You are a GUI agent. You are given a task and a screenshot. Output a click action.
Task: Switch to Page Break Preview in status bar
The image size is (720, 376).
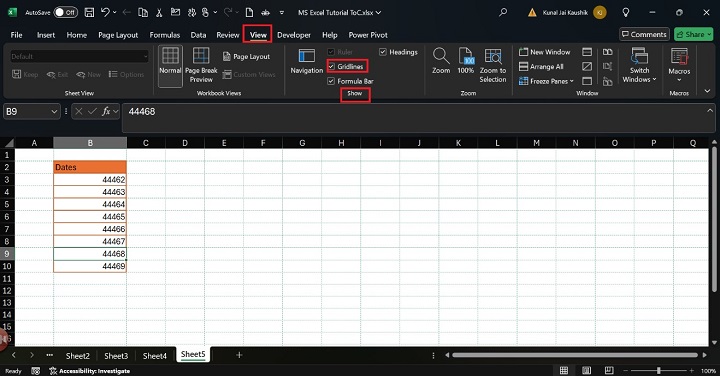[x=609, y=370]
